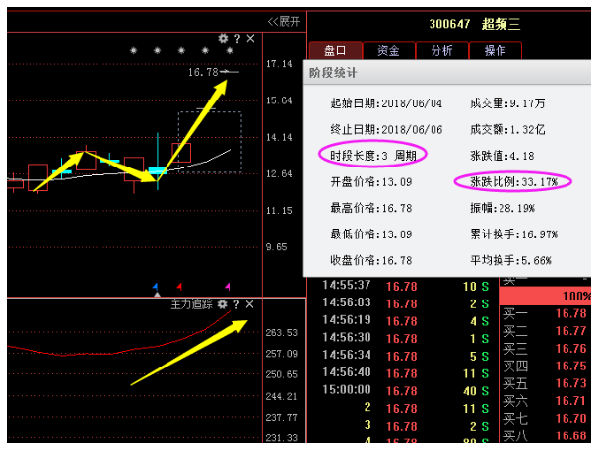Show help for 主力追踪 indicator
Image resolution: width=600 pixels, height=451 pixels.
coord(237,304)
